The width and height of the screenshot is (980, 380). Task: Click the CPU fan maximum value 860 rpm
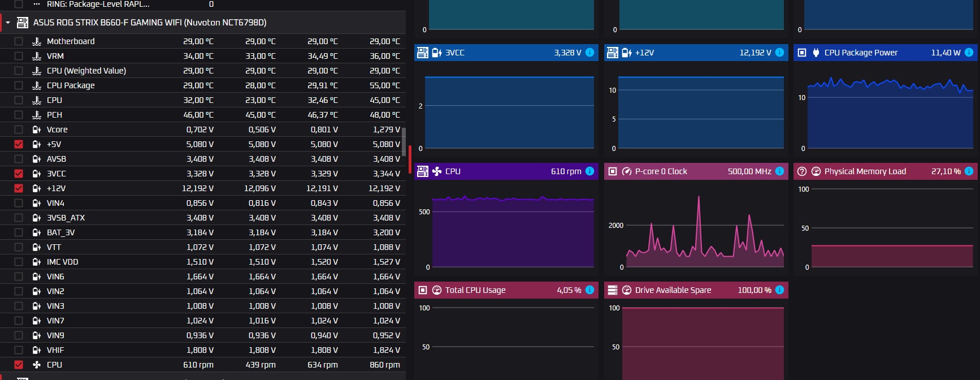click(x=385, y=365)
